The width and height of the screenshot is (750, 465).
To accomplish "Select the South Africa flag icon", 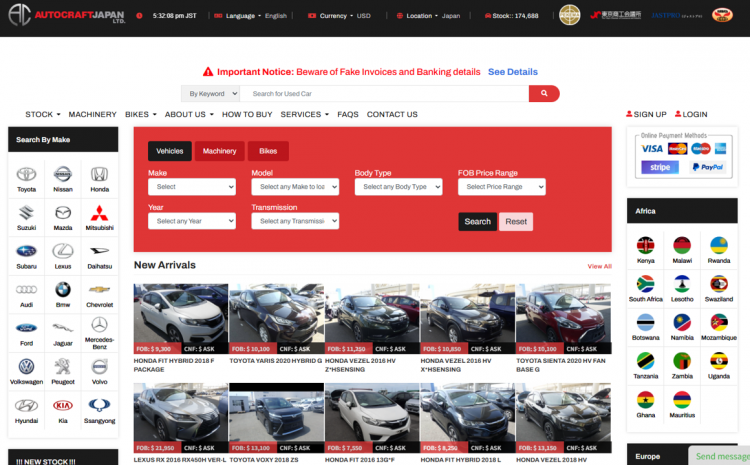I will click(x=646, y=284).
